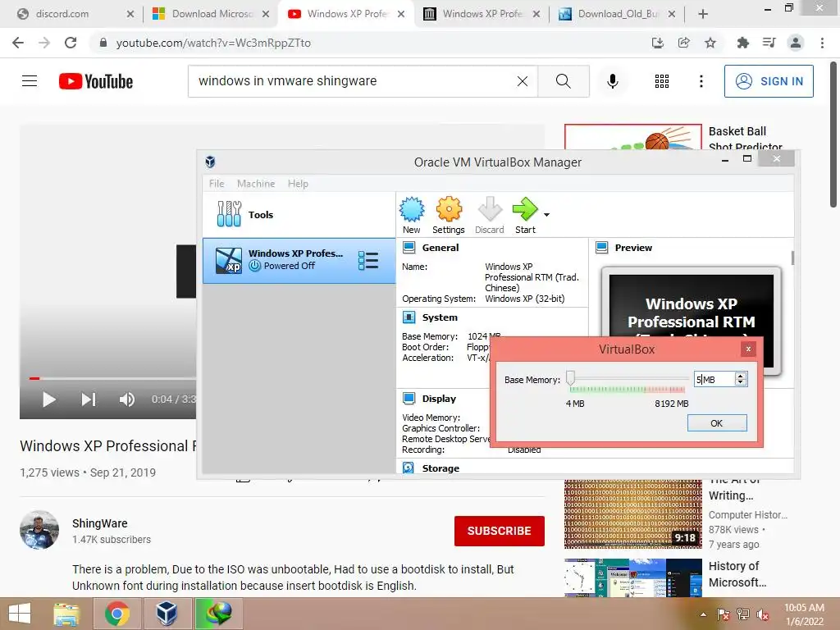Screen dimensions: 840x630
Task: Switch to Download Microsoft tab
Action: [212, 14]
